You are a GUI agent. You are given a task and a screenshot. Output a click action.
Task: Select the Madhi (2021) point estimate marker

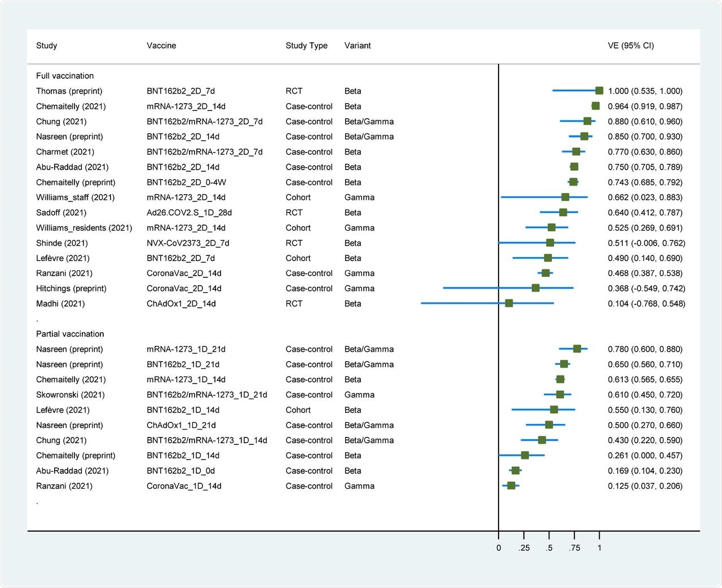point(509,303)
